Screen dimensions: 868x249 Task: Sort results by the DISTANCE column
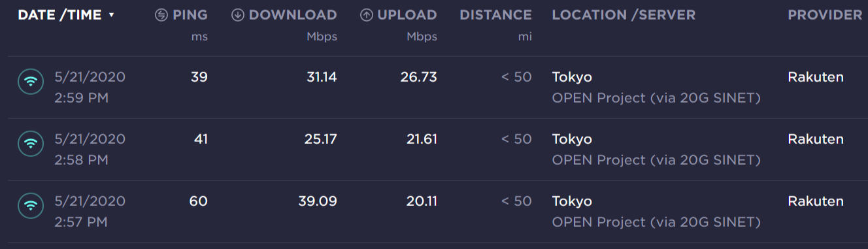pos(495,15)
